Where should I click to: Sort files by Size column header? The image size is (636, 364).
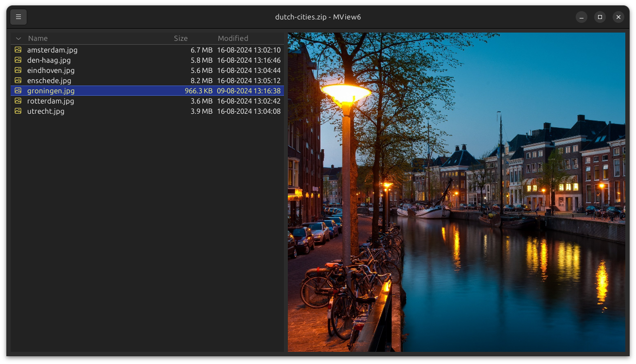pos(180,38)
